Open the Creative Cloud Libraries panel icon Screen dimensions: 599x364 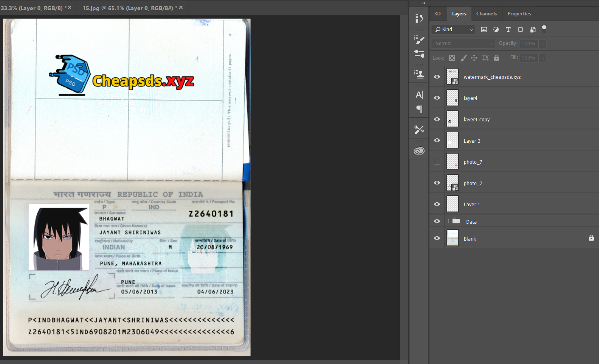coord(419,151)
